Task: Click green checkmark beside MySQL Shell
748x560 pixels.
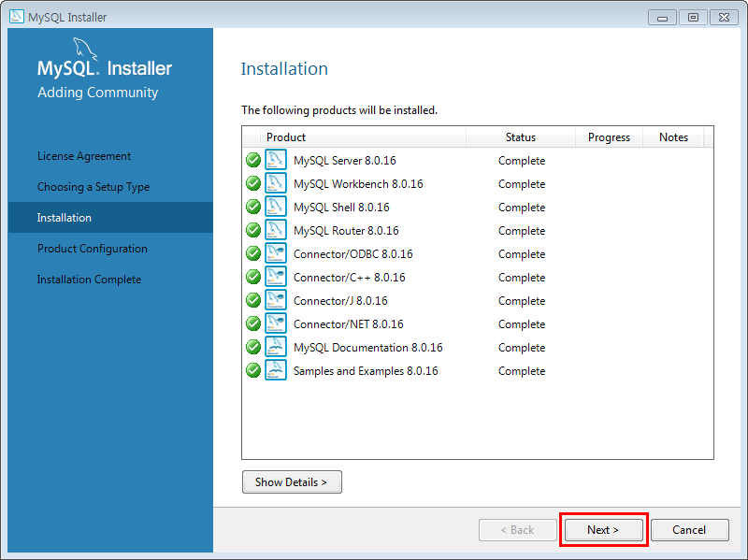Action: [253, 207]
